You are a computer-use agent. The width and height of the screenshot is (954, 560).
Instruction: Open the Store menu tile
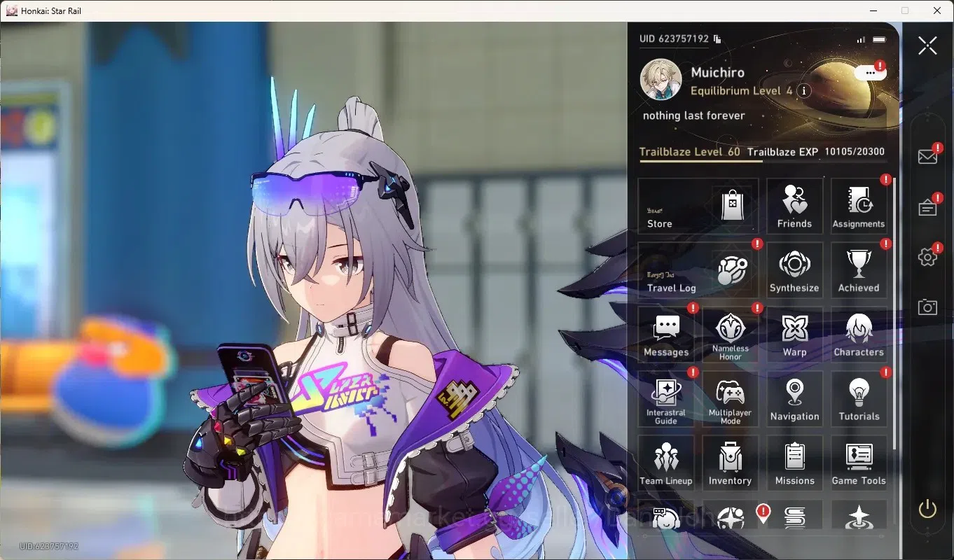pyautogui.click(x=698, y=206)
